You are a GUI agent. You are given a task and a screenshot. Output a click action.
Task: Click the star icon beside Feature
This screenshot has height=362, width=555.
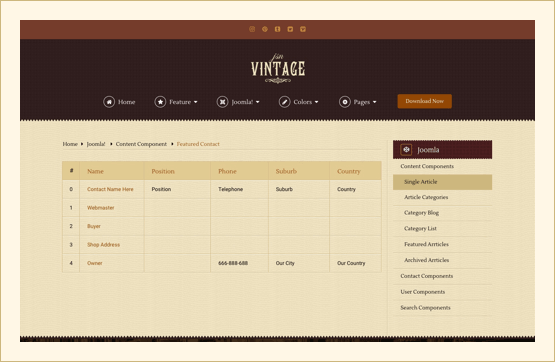[160, 102]
